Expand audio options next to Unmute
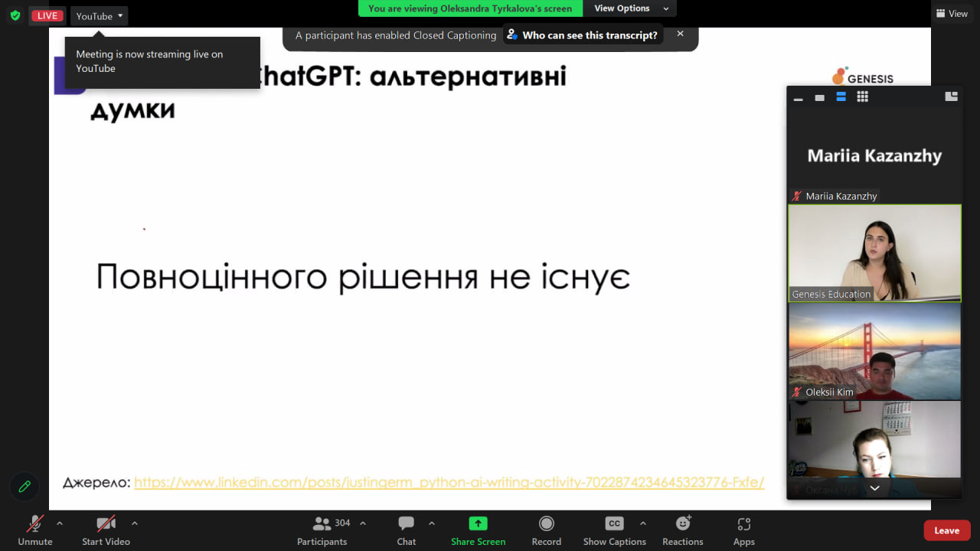The width and height of the screenshot is (980, 551). pos(60,523)
